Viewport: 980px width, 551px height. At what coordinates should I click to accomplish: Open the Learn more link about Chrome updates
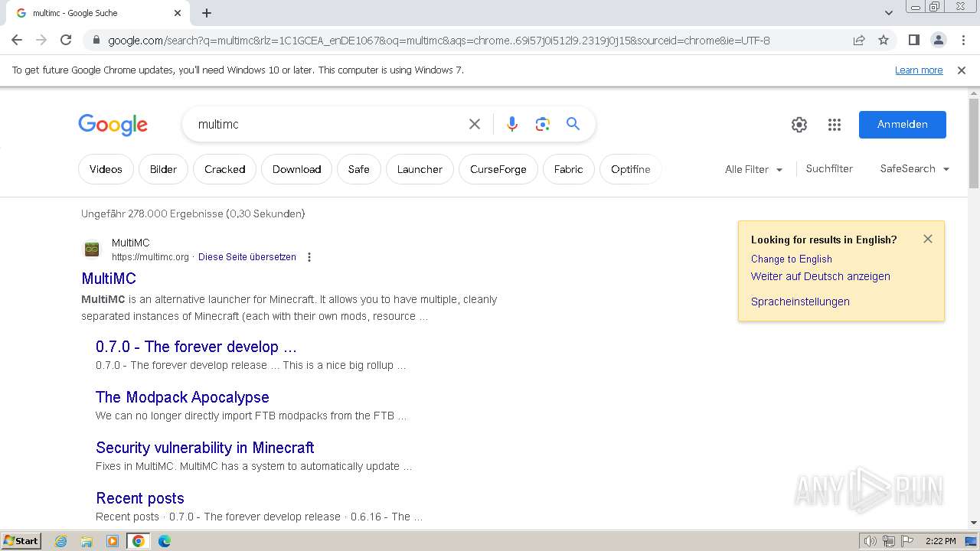919,70
